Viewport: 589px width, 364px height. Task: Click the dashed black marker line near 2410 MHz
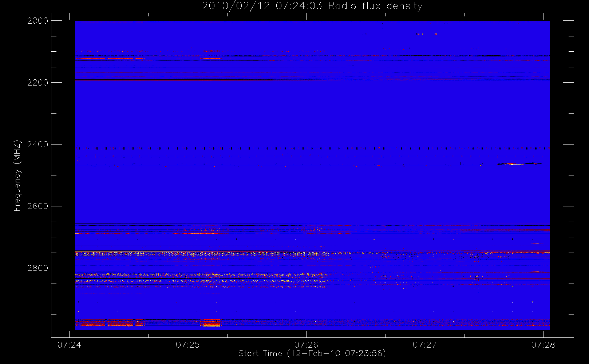[x=312, y=149]
